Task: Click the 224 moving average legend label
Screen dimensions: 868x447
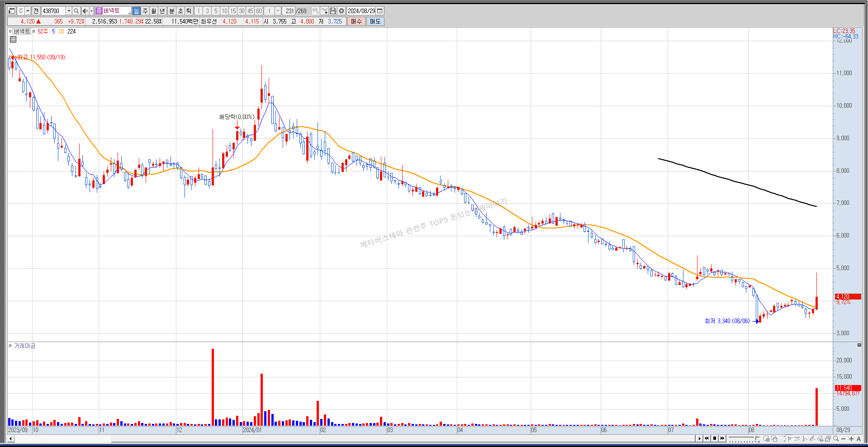Action: (x=71, y=31)
